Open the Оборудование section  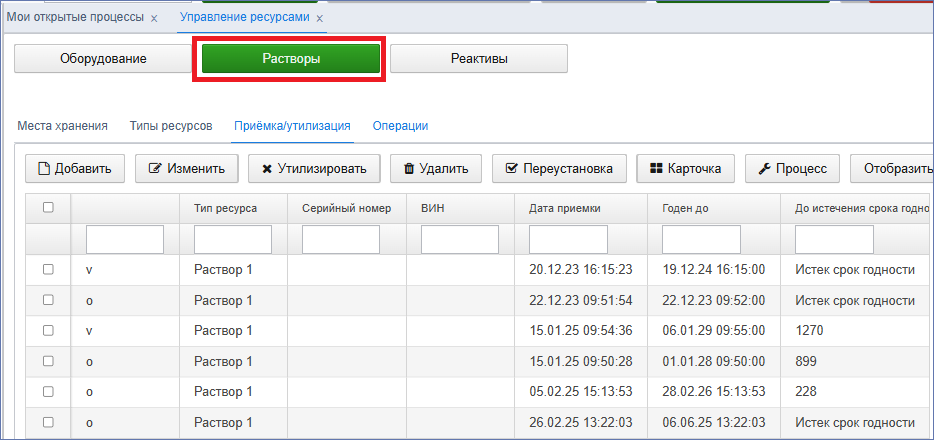(103, 58)
